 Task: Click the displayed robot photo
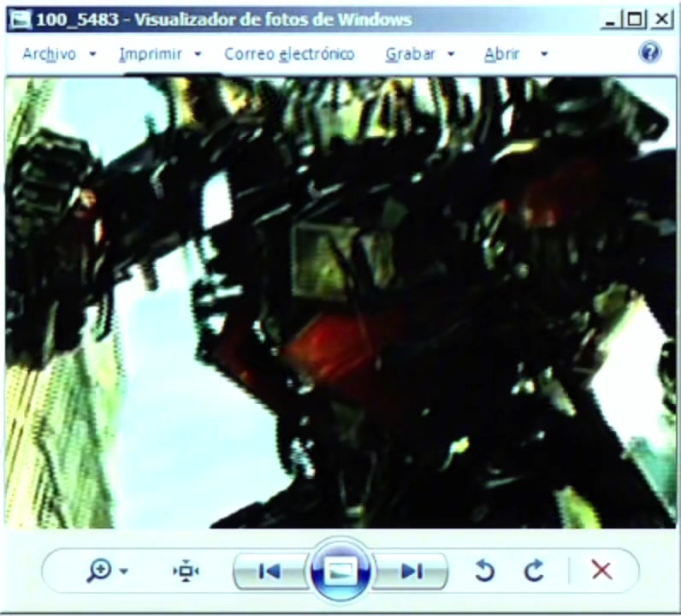coord(340,302)
